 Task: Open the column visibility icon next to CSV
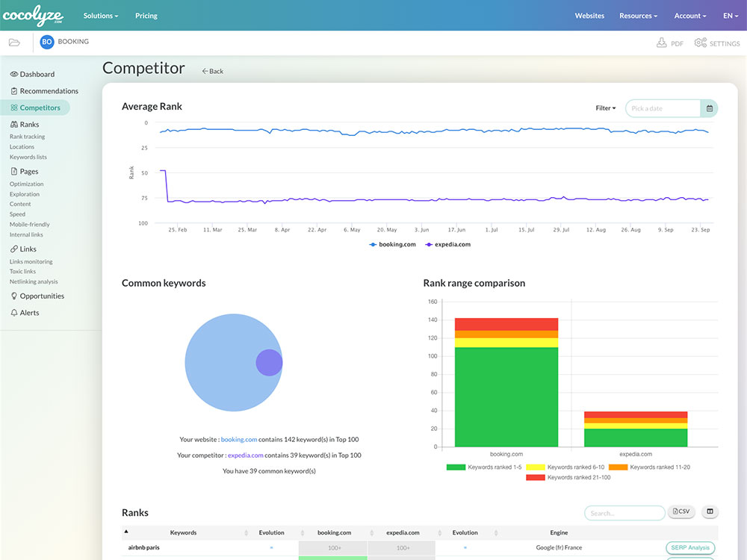click(x=709, y=511)
